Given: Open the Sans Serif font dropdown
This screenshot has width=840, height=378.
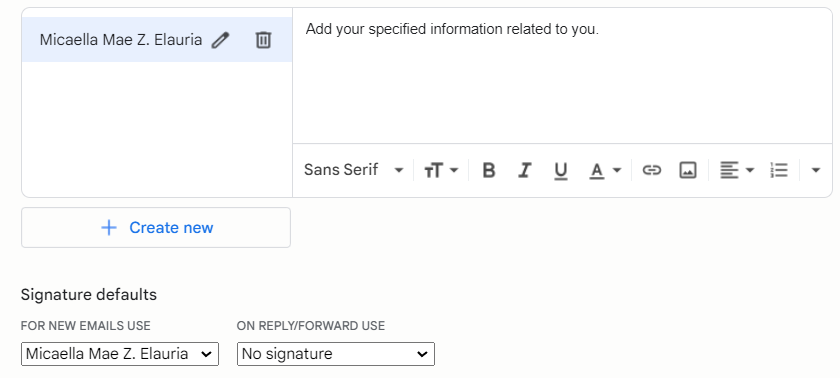Looking at the screenshot, I should [354, 170].
